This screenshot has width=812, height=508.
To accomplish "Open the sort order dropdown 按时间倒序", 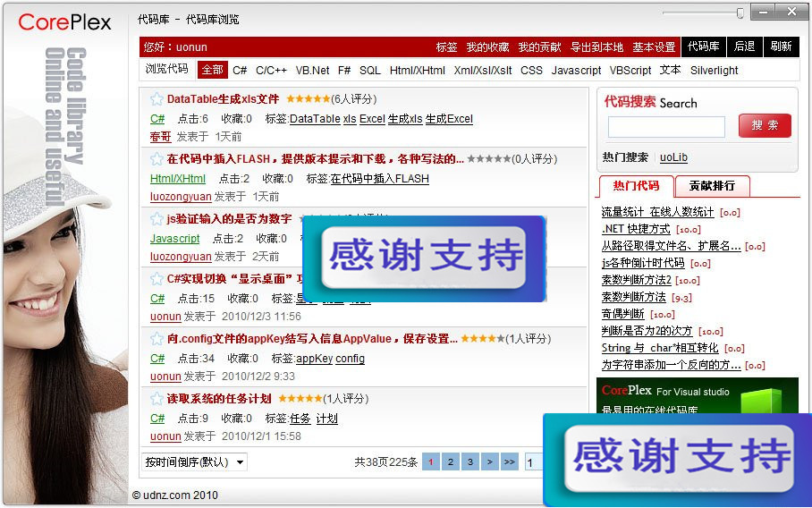I will tap(194, 461).
